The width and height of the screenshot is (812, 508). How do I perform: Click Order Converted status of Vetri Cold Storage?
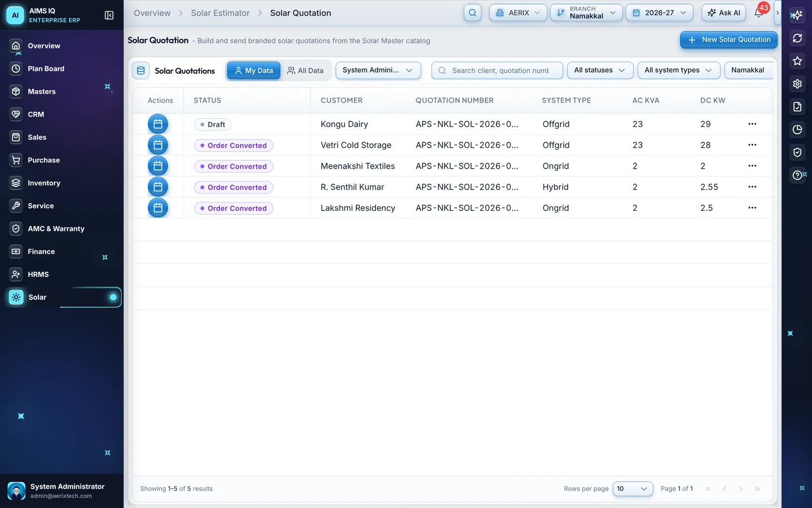(233, 145)
